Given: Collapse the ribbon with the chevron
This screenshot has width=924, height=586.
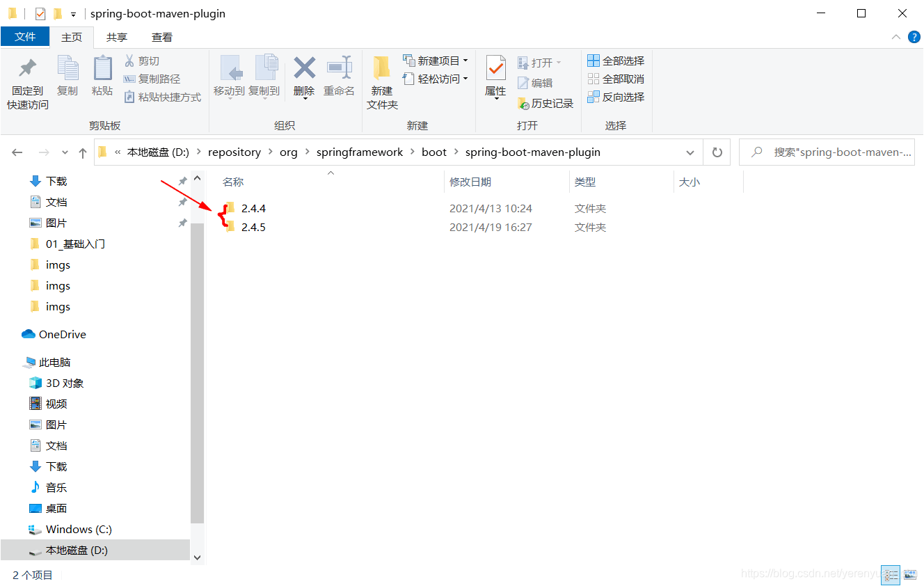Looking at the screenshot, I should pyautogui.click(x=896, y=38).
